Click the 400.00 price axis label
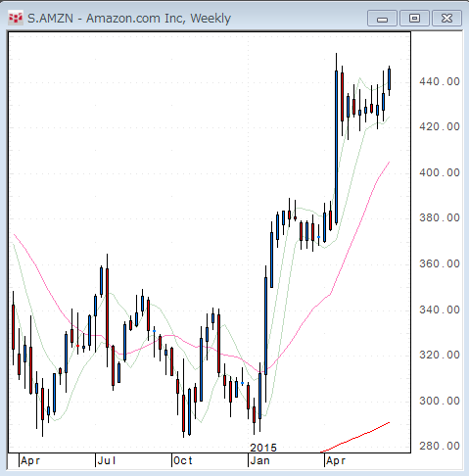Screen dimensions: 469x476 click(440, 172)
